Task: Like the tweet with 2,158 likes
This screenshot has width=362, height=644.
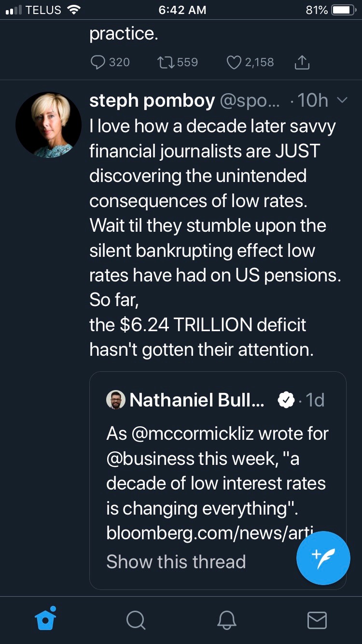Action: 235,62
